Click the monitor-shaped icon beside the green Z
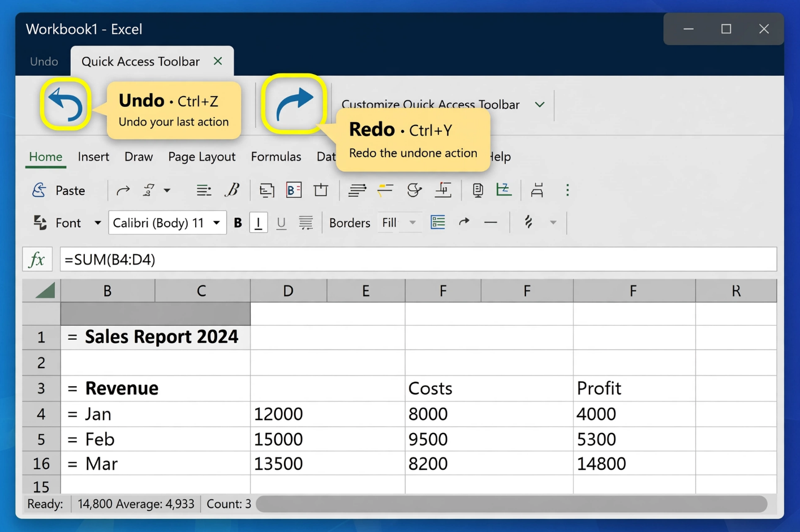This screenshot has width=800, height=532. click(x=478, y=191)
